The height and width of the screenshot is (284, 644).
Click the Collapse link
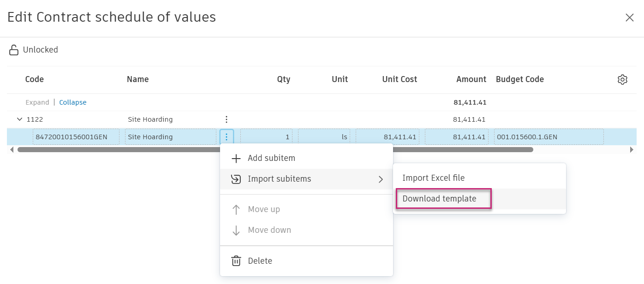click(x=73, y=102)
